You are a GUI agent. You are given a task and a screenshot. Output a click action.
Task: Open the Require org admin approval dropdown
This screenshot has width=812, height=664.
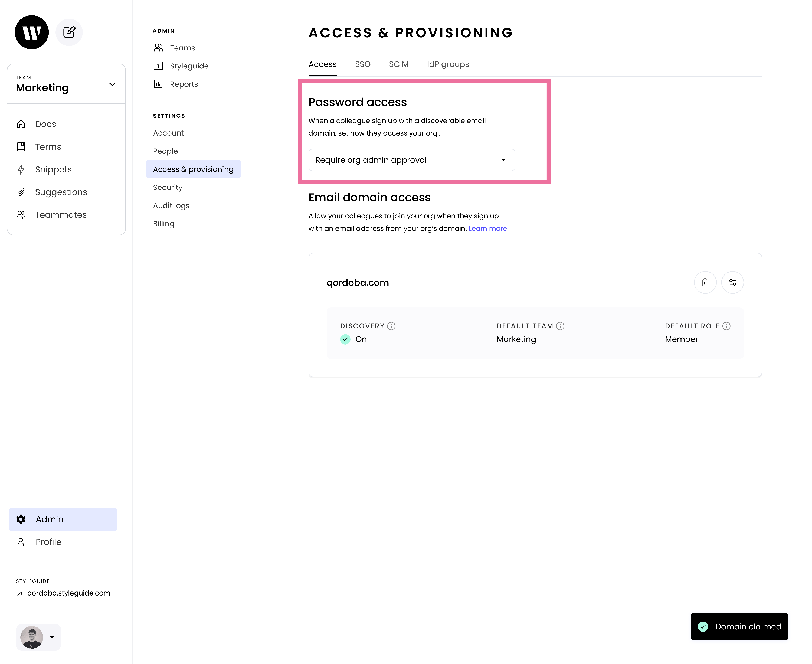coord(411,160)
